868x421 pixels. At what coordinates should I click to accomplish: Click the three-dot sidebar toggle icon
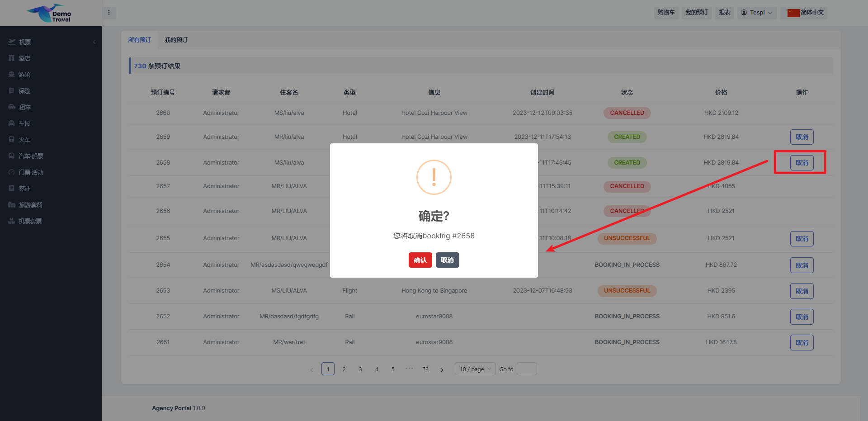click(x=109, y=13)
